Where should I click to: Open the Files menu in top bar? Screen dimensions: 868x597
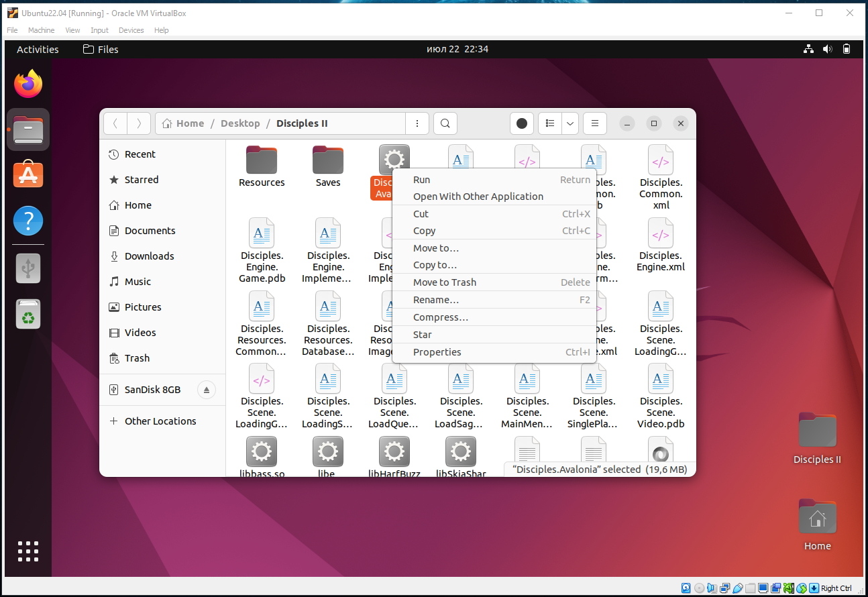pos(101,49)
